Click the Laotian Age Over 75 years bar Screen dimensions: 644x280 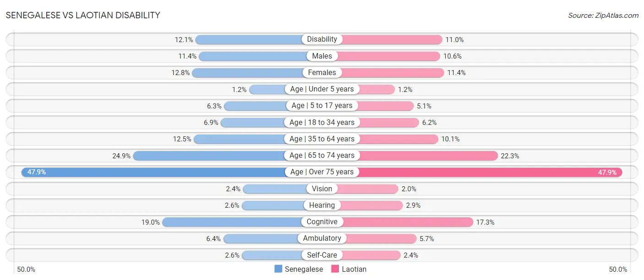coord(490,172)
